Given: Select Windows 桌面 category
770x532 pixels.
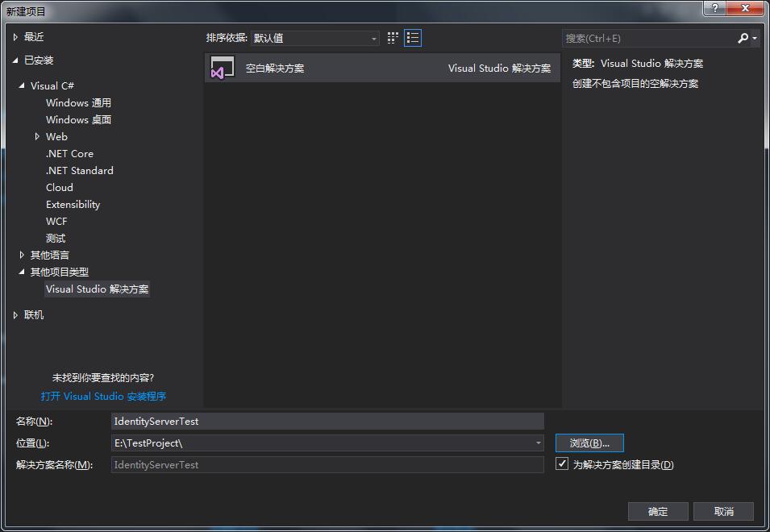Looking at the screenshot, I should (78, 120).
